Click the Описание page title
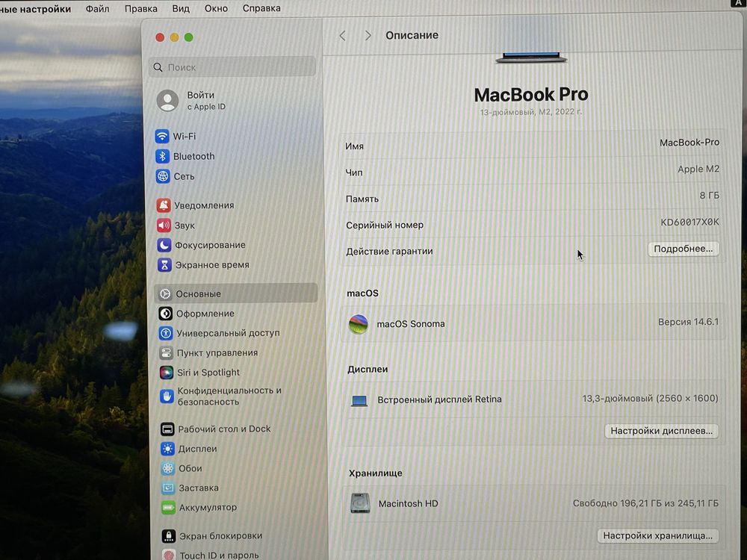747x560 pixels. tap(412, 35)
